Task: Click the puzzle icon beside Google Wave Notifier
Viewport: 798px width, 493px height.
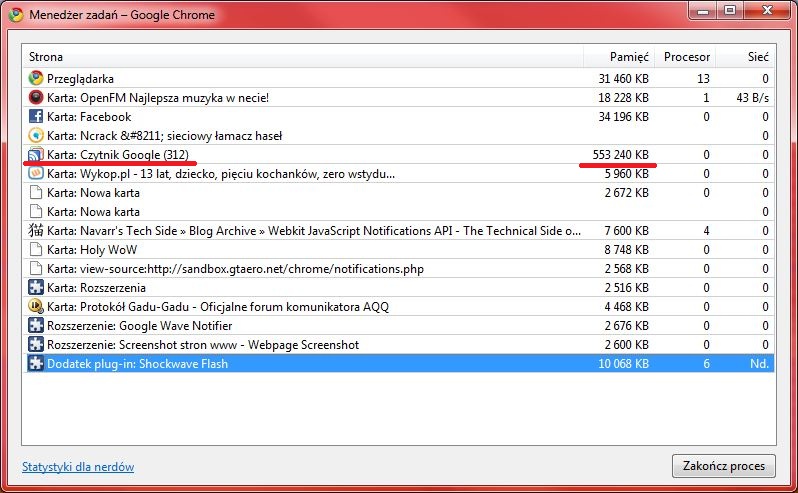Action: click(36, 326)
